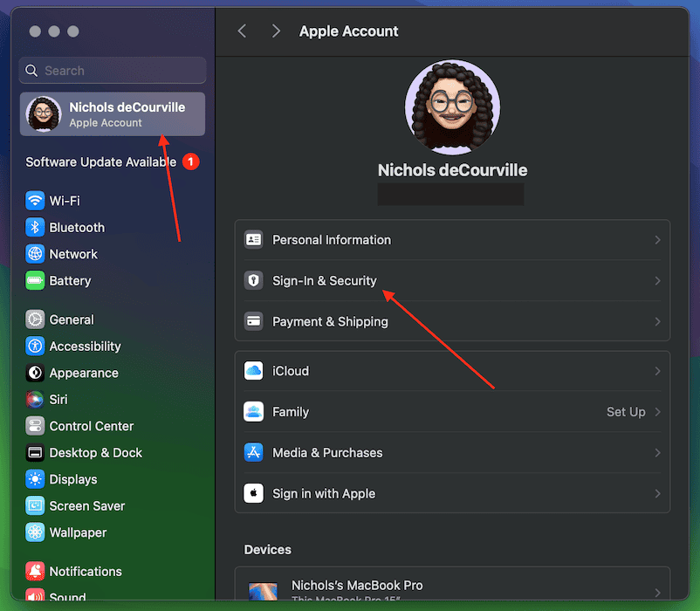Expand Personal Information row chevron
The height and width of the screenshot is (611, 700).
tap(657, 240)
